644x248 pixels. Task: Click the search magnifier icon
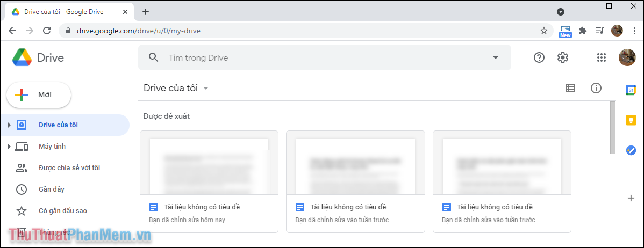coord(154,57)
